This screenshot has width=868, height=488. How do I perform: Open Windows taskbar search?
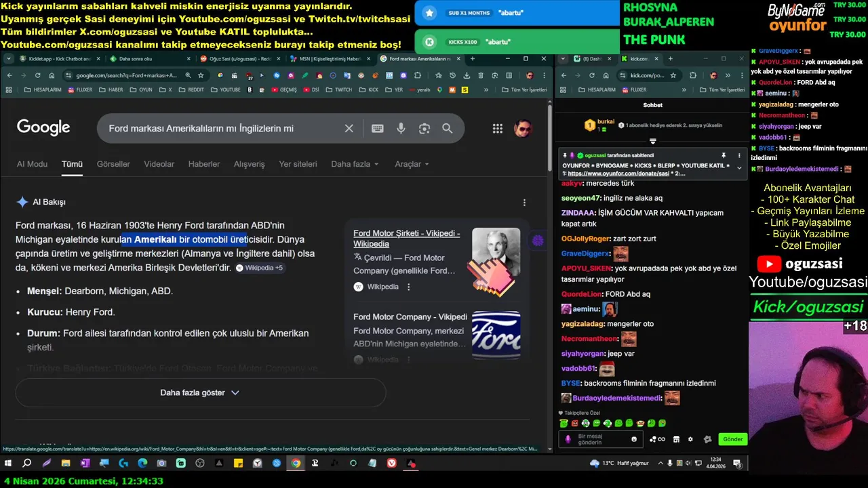[27, 464]
